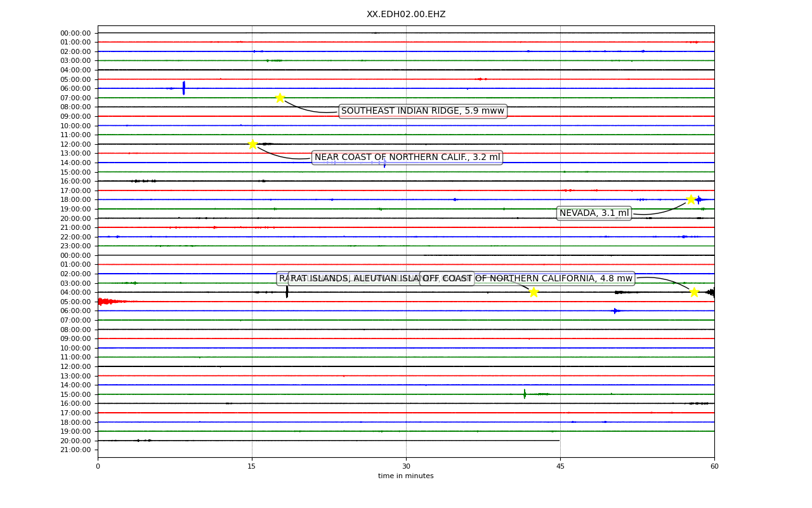Click the blue spike on the 06:00:00 trace

[183, 88]
